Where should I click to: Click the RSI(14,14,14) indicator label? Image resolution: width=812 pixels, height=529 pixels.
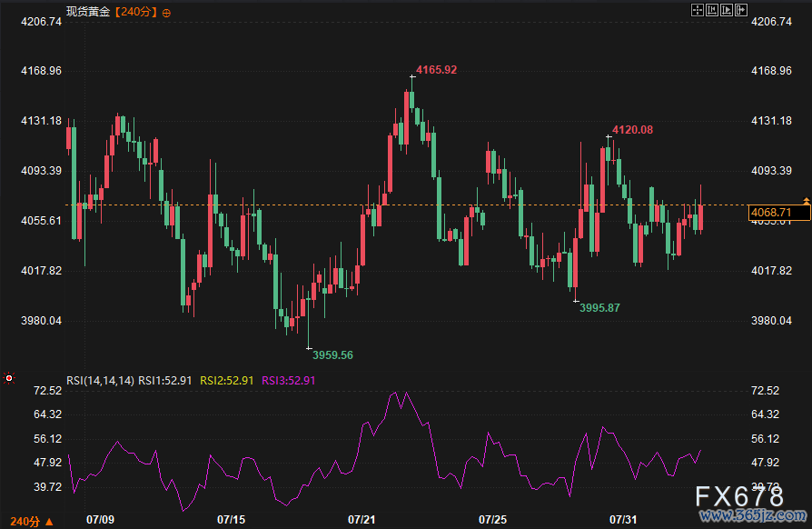point(101,380)
